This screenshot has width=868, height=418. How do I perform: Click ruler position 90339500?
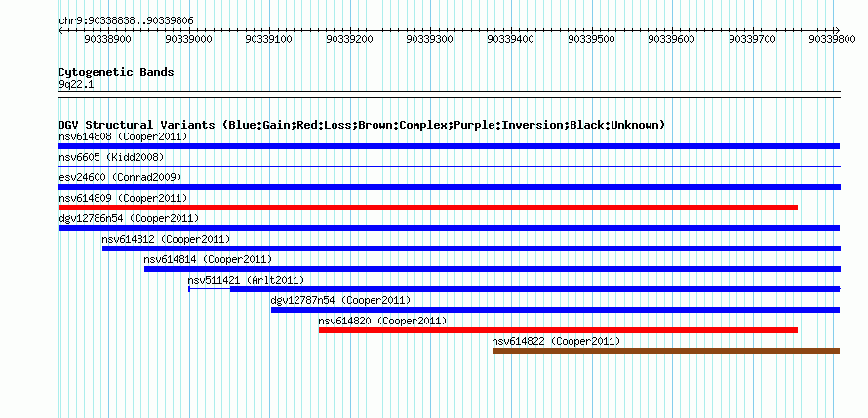[x=592, y=39]
